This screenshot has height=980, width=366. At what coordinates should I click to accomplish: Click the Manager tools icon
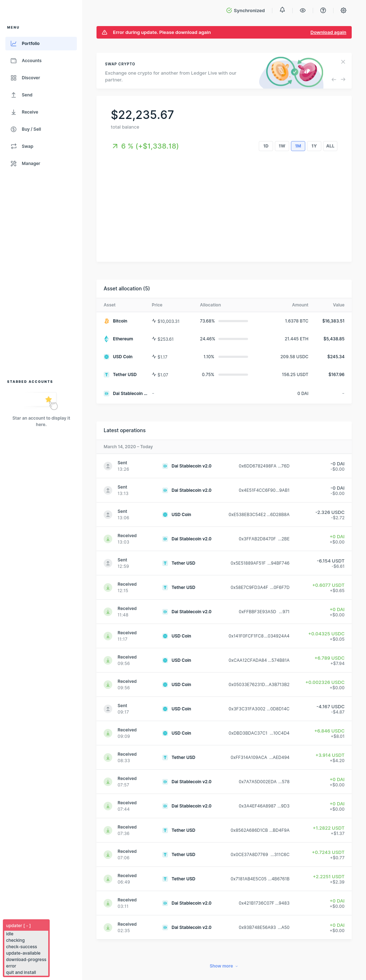(x=14, y=163)
